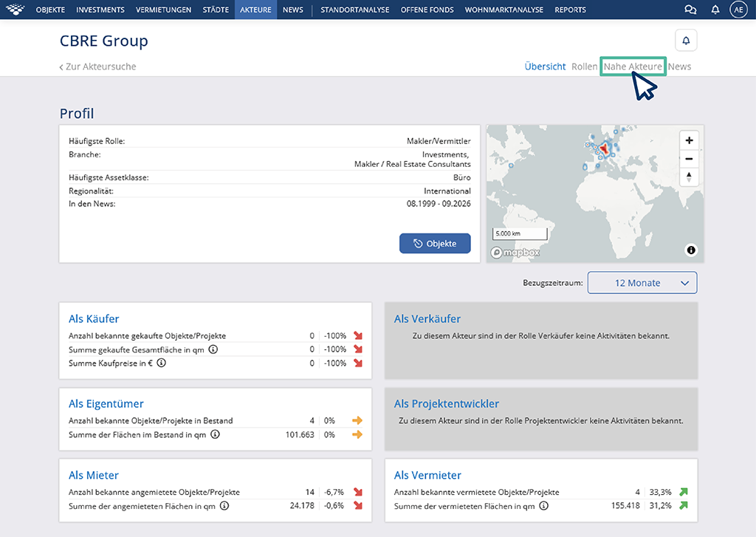Open the OBJEKTE menu
Viewport: 756px width, 537px height.
tap(50, 10)
